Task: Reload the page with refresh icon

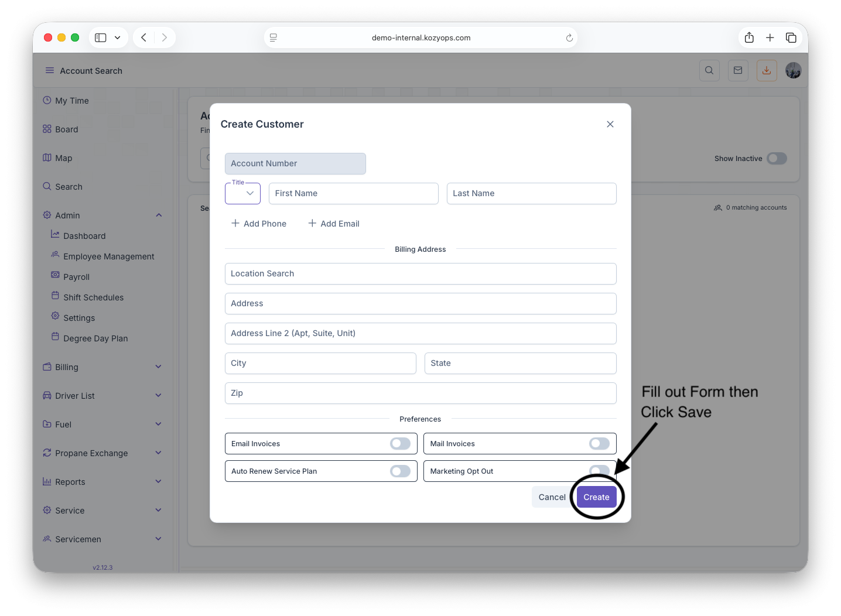Action: click(x=569, y=37)
